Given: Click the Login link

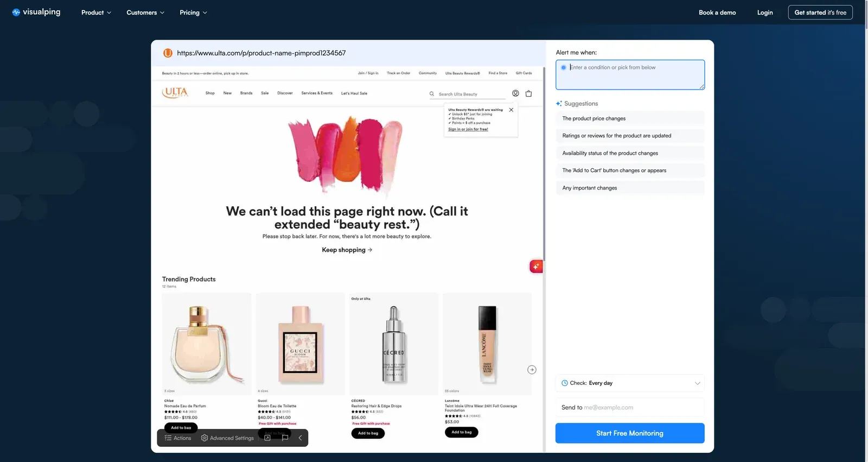Looking at the screenshot, I should click(765, 12).
